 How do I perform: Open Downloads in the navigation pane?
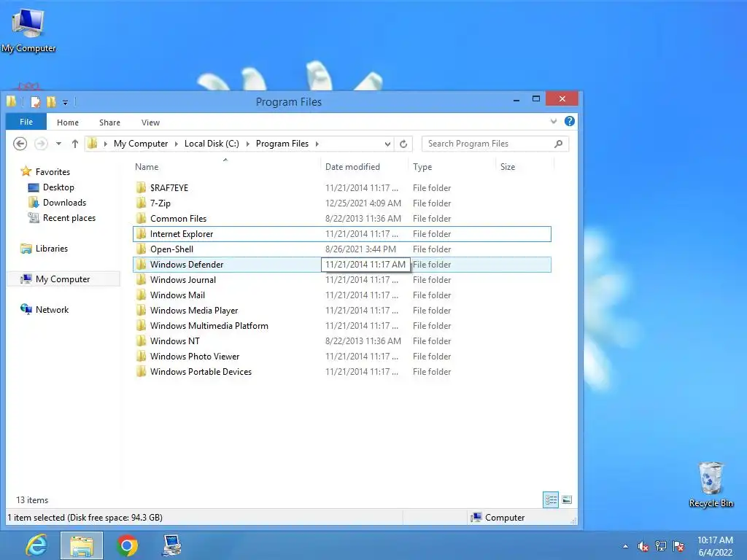point(57,203)
